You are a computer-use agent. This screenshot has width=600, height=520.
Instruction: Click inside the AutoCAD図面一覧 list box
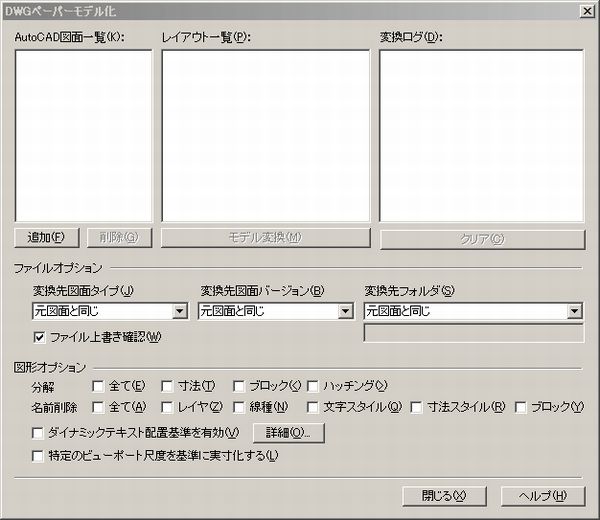pos(83,135)
